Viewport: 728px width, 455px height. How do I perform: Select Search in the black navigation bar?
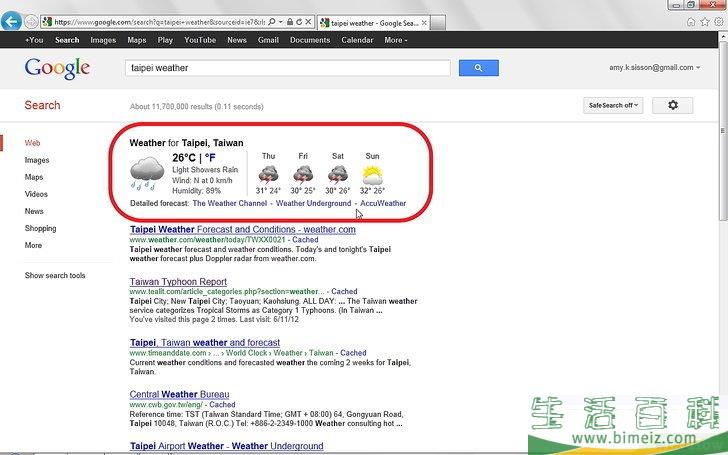tap(67, 40)
